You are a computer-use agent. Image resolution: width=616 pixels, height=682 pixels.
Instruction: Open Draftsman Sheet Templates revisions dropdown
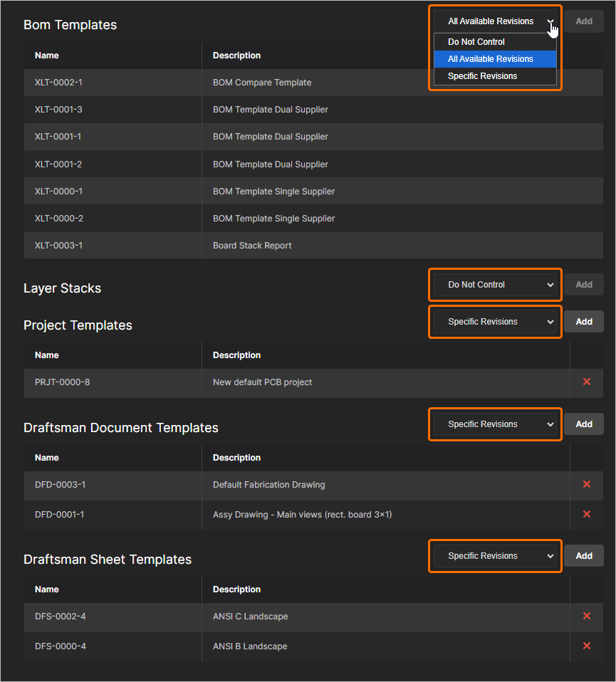click(495, 556)
